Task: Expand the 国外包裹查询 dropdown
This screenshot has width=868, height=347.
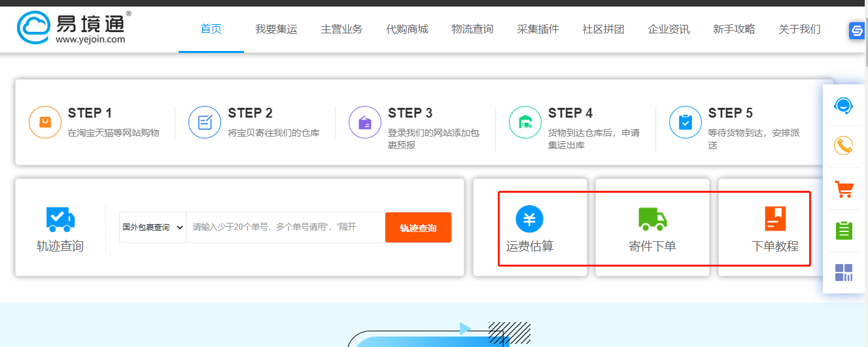Action: [x=152, y=227]
